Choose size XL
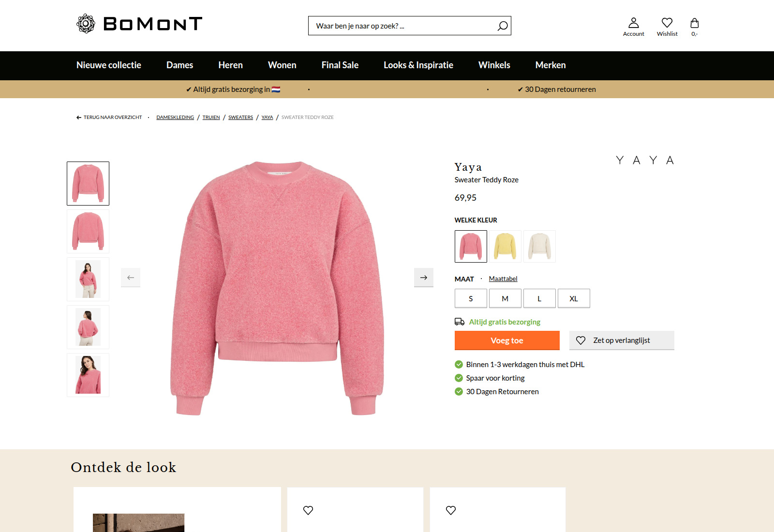The image size is (774, 532). tap(574, 298)
